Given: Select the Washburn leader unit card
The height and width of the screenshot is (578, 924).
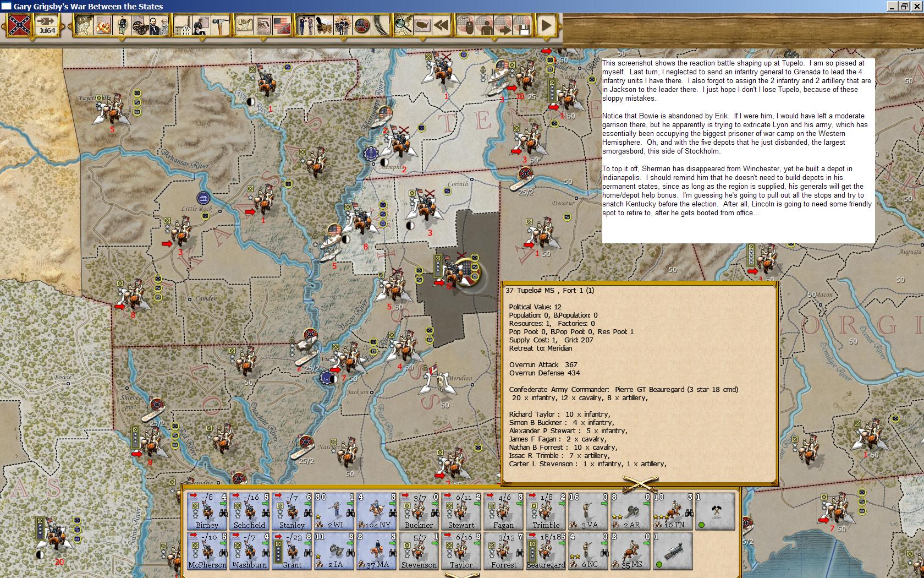Looking at the screenshot, I should 250,551.
